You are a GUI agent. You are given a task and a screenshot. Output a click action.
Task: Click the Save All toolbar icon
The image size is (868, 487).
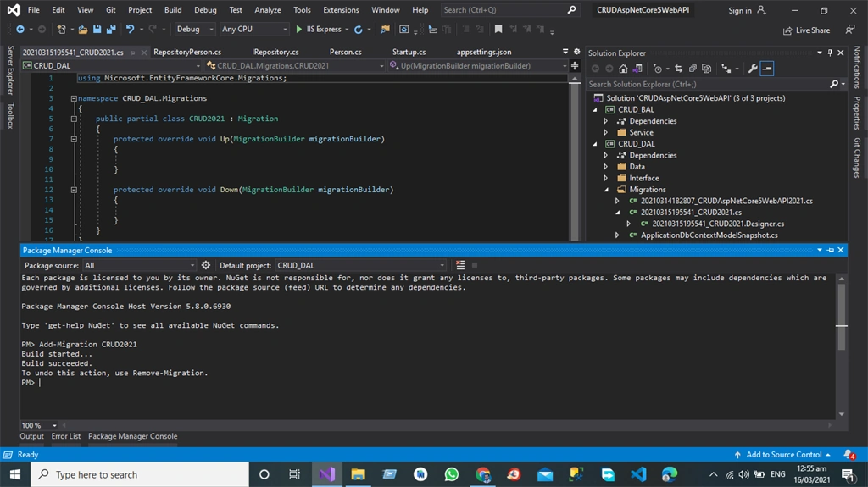click(111, 30)
